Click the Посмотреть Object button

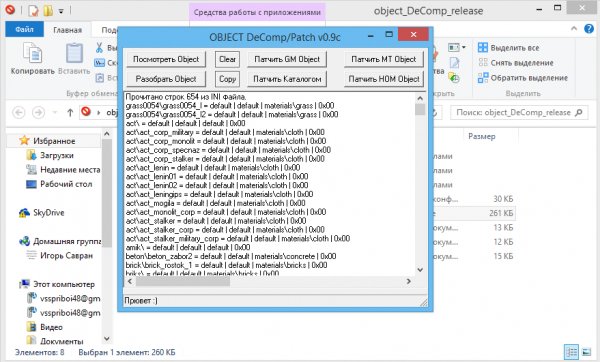[x=166, y=59]
